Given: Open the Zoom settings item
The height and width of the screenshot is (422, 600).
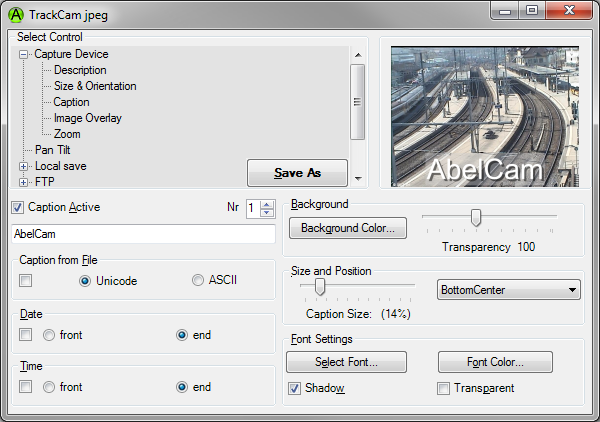Looking at the screenshot, I should (x=67, y=134).
